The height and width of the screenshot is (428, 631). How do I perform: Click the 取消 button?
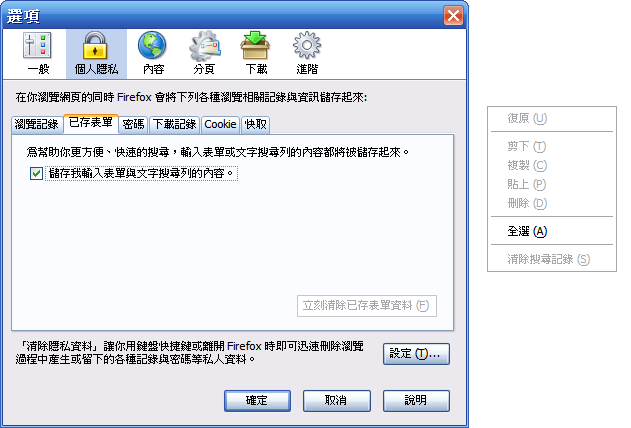[x=336, y=401]
